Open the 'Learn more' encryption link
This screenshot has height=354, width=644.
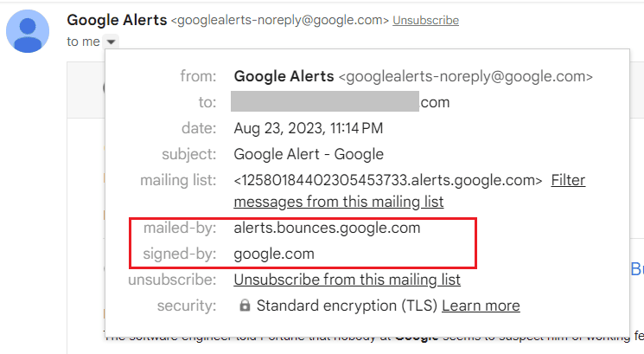pos(481,306)
